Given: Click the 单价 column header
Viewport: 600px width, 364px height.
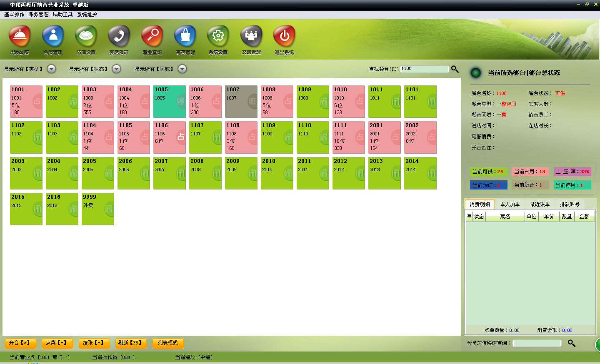Looking at the screenshot, I should click(549, 217).
